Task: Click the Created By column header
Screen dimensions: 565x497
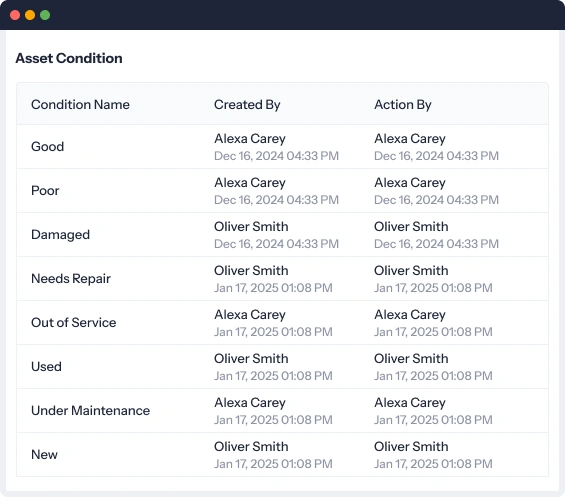Action: [247, 105]
